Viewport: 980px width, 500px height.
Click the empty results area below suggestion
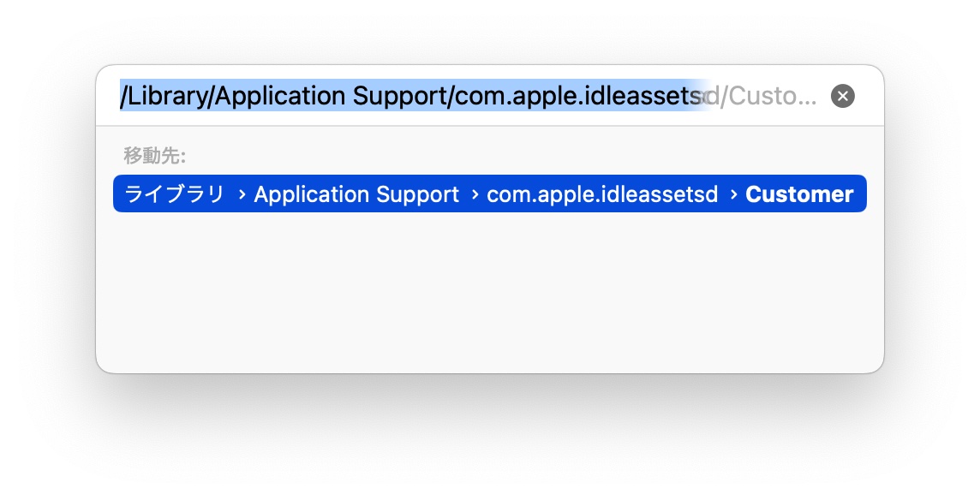(x=489, y=290)
